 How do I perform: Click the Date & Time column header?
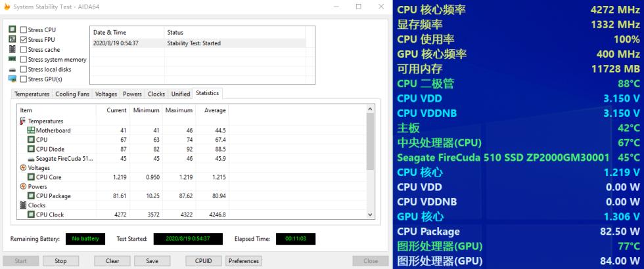pyautogui.click(x=127, y=32)
